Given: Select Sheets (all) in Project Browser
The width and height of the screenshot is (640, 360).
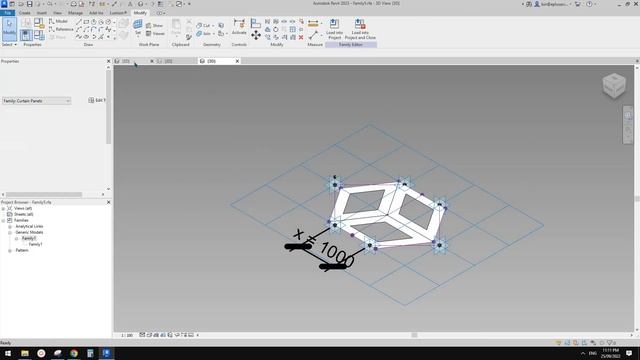Looking at the screenshot, I should pos(24,214).
